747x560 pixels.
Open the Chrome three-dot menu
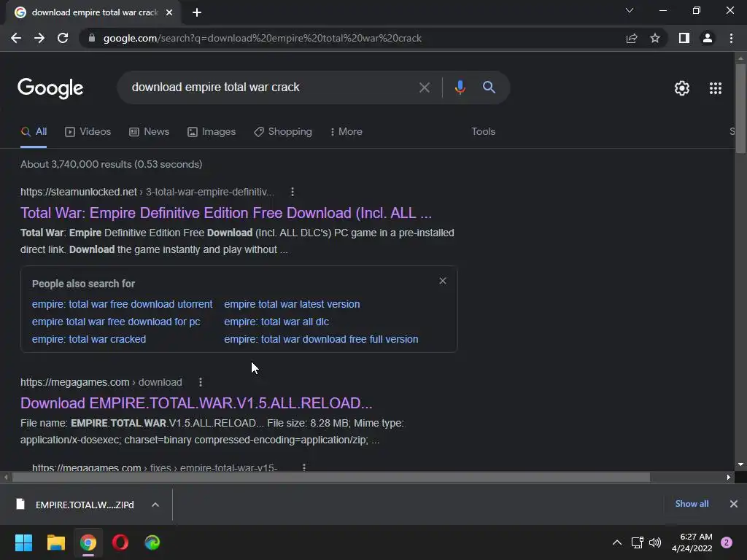point(731,38)
